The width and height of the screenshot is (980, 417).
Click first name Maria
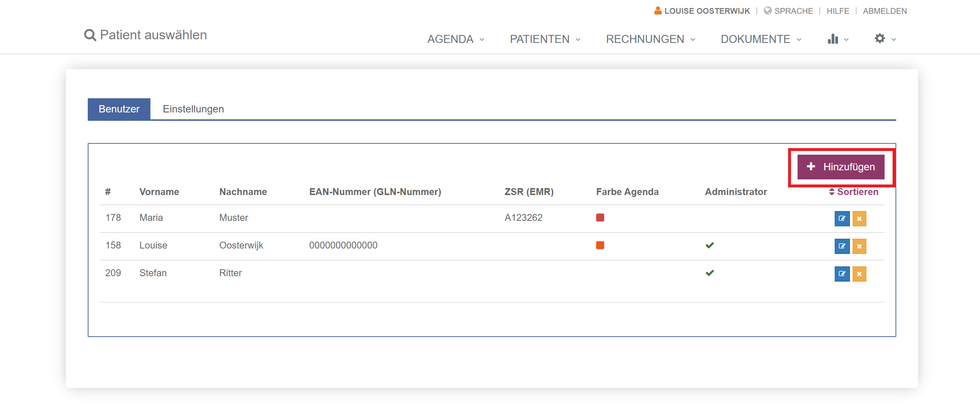pyautogui.click(x=151, y=218)
